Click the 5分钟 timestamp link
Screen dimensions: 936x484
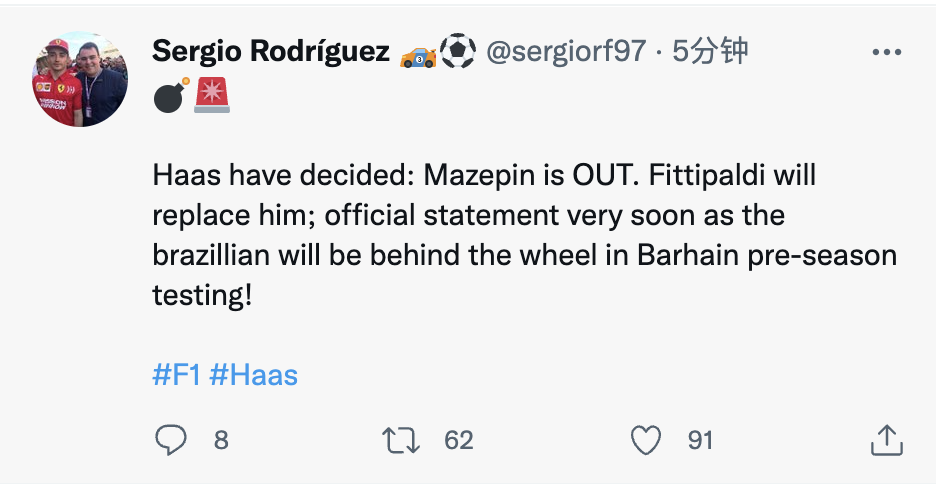(x=709, y=53)
